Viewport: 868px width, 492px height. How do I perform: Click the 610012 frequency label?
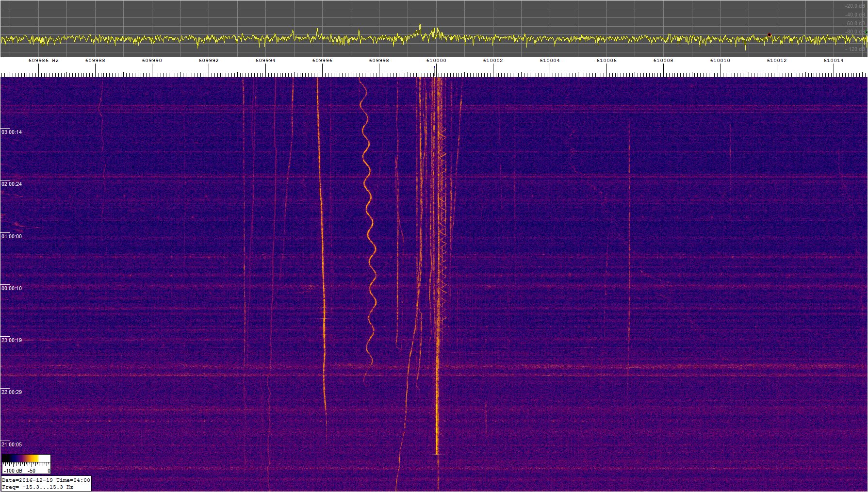777,61
